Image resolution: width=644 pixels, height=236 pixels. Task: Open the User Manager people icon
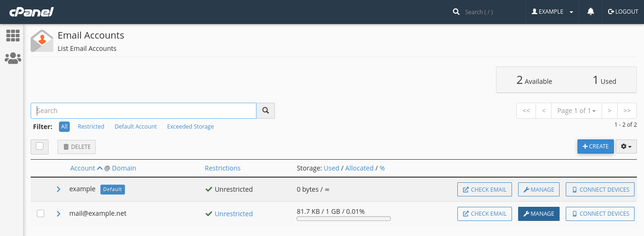click(x=13, y=58)
